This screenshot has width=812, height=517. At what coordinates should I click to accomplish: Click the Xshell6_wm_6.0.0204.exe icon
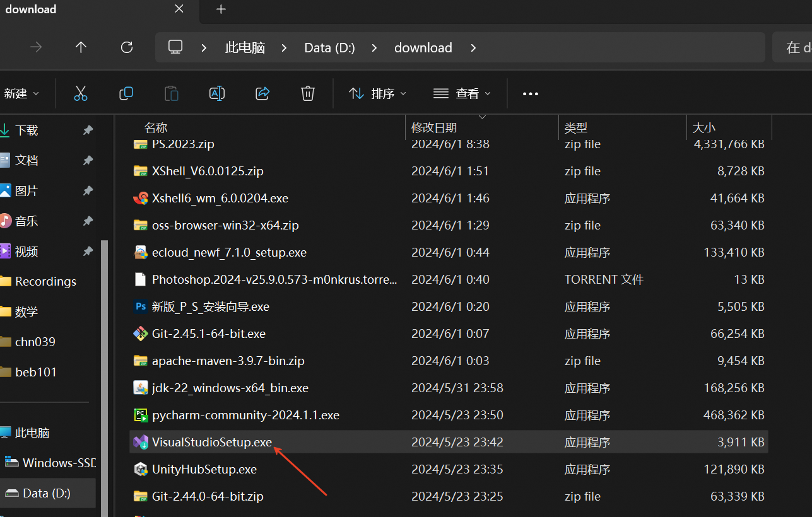point(140,198)
